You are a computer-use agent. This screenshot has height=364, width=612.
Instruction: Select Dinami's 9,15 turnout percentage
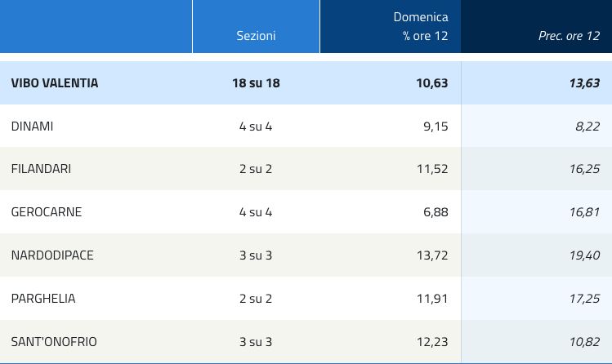436,127
